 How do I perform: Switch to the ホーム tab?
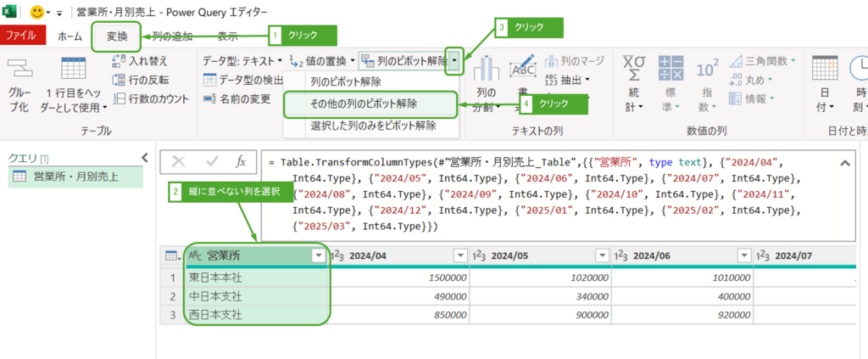(x=70, y=36)
